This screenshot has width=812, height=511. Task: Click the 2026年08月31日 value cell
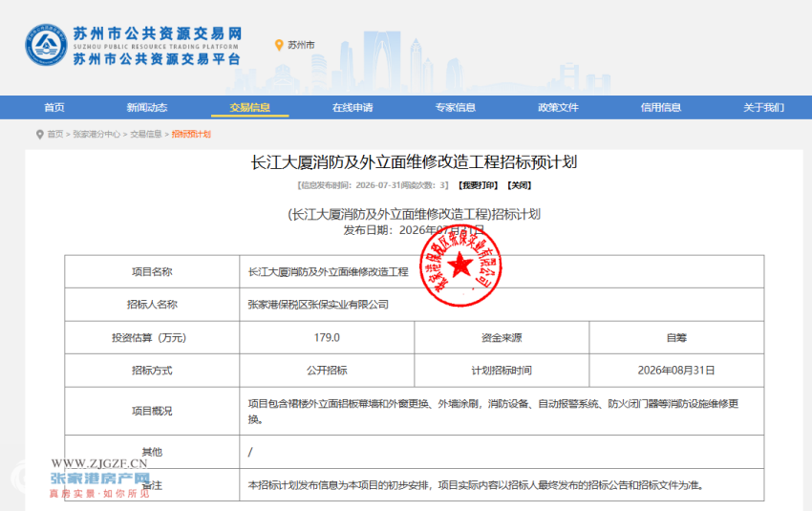(676, 371)
